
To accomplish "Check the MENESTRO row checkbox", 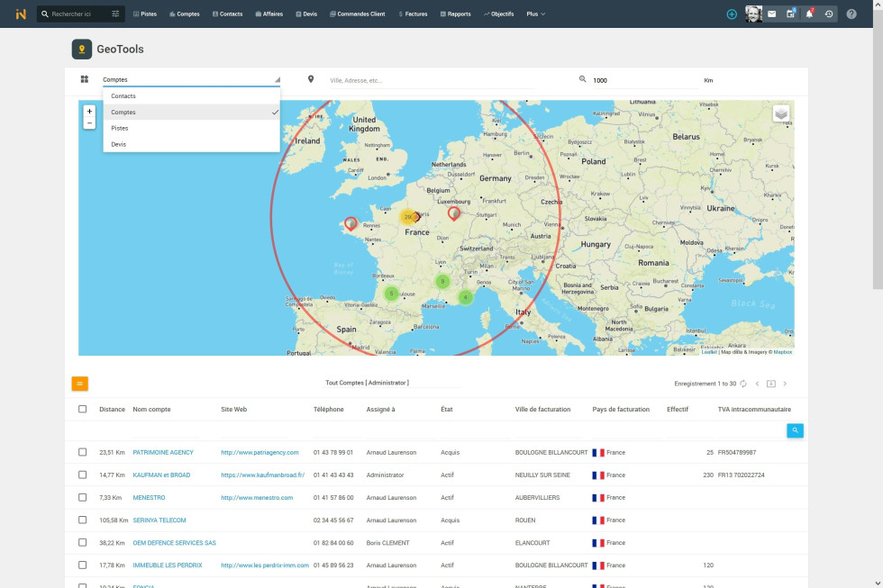I will 82,497.
